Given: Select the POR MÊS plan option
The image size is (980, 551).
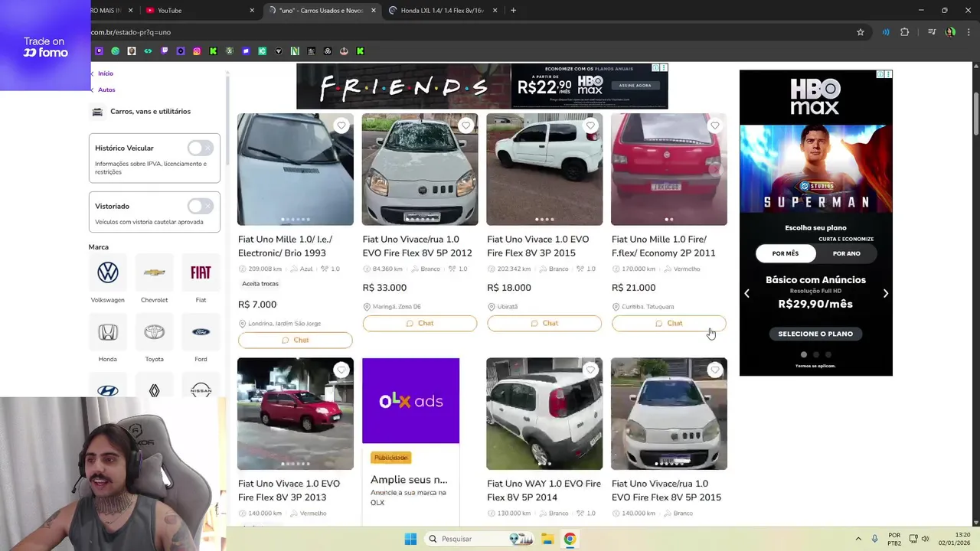Looking at the screenshot, I should pos(785,253).
